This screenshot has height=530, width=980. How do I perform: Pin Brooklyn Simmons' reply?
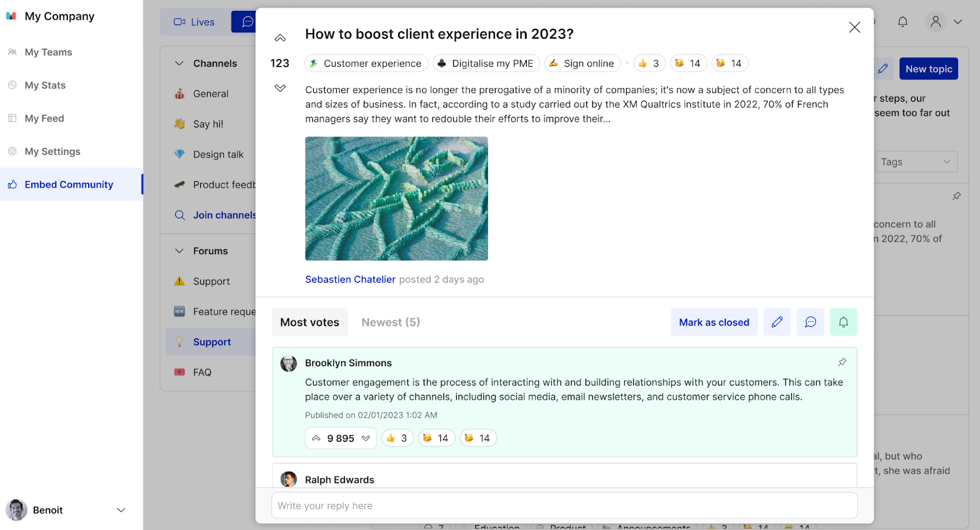tap(842, 362)
